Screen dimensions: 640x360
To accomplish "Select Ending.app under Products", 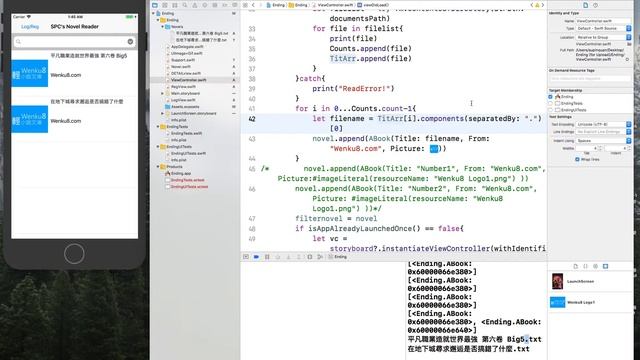I will (x=181, y=173).
